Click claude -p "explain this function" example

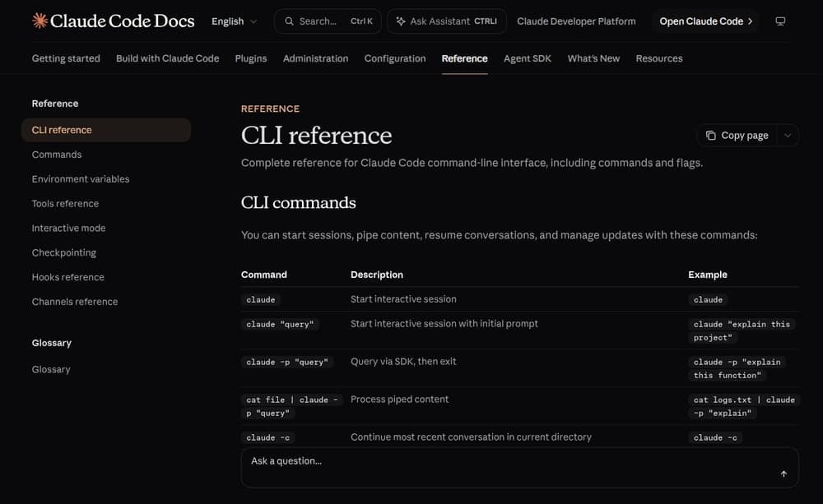click(737, 368)
